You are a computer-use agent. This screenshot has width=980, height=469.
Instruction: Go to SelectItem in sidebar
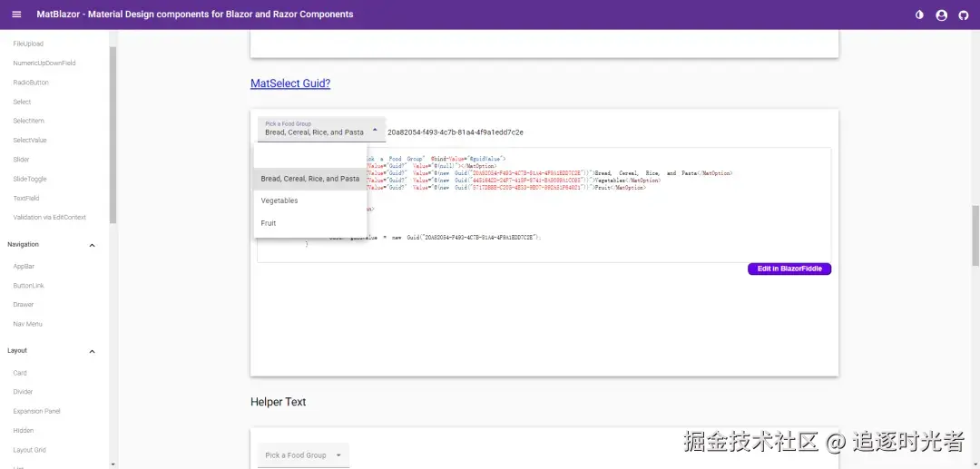click(29, 122)
